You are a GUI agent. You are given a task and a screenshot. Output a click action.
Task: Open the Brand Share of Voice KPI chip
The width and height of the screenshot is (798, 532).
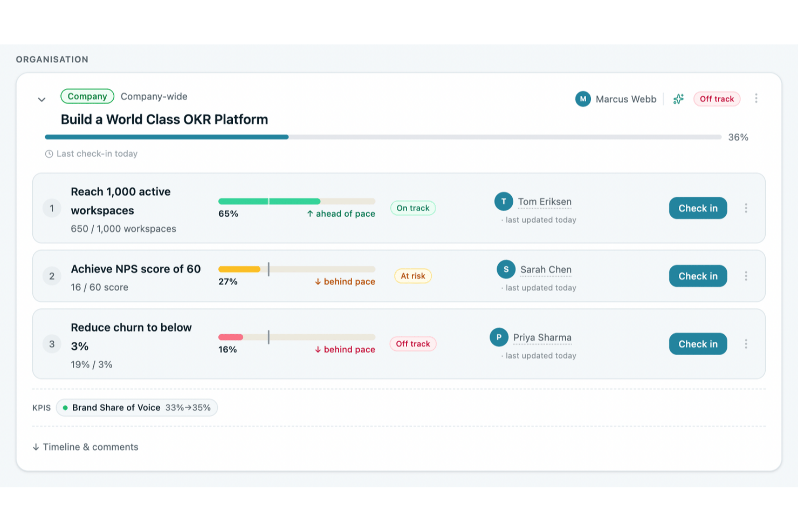[137, 408]
